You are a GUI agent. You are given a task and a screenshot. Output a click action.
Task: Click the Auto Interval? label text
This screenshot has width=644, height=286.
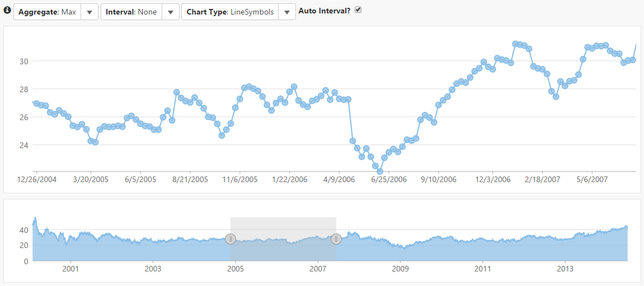325,11
